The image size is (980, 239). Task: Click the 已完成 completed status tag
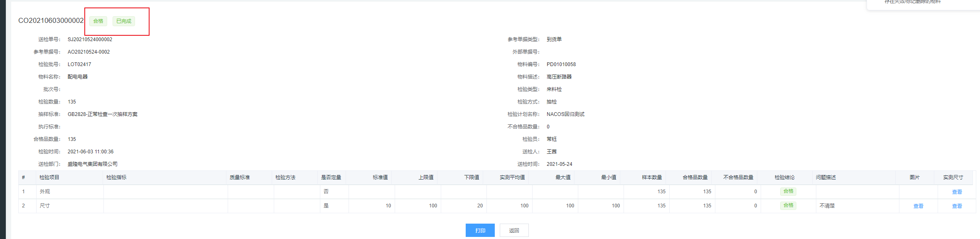pos(124,21)
